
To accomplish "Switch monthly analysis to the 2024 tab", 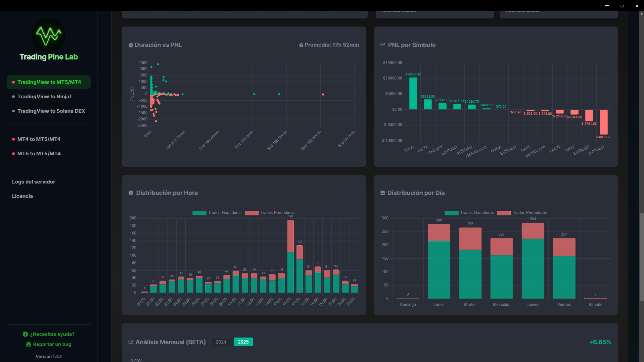I will pos(221,342).
